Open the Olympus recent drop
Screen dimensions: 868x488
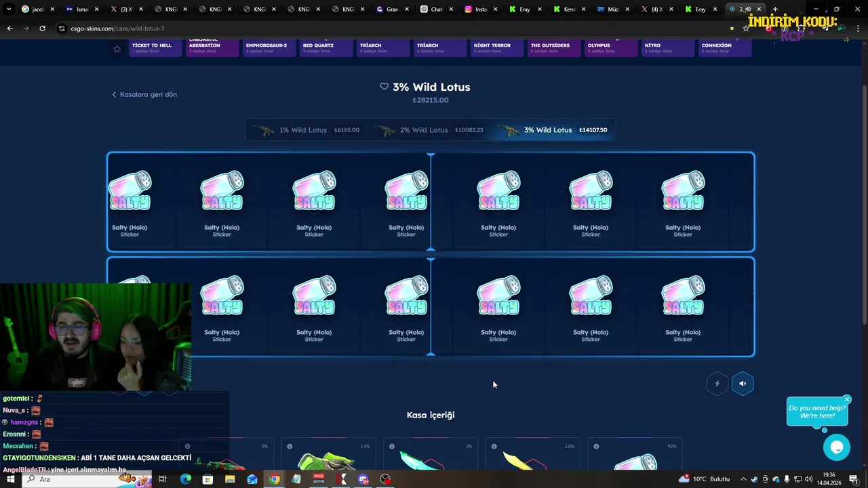611,47
